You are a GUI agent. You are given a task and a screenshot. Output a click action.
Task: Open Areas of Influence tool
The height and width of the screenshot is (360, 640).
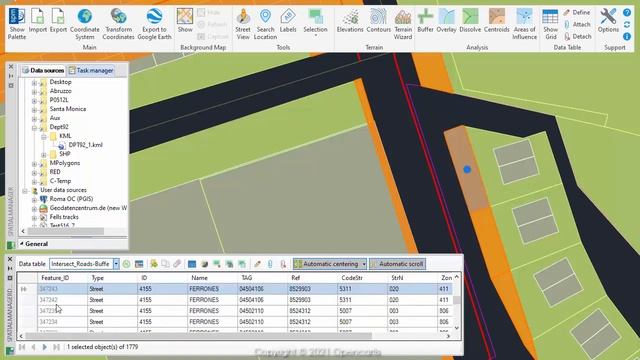click(524, 24)
